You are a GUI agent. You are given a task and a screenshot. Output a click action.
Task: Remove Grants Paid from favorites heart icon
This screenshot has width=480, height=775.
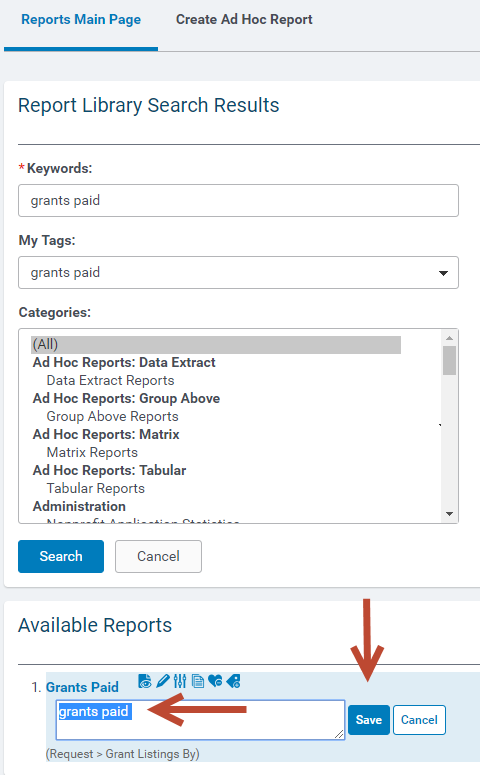pyautogui.click(x=215, y=681)
